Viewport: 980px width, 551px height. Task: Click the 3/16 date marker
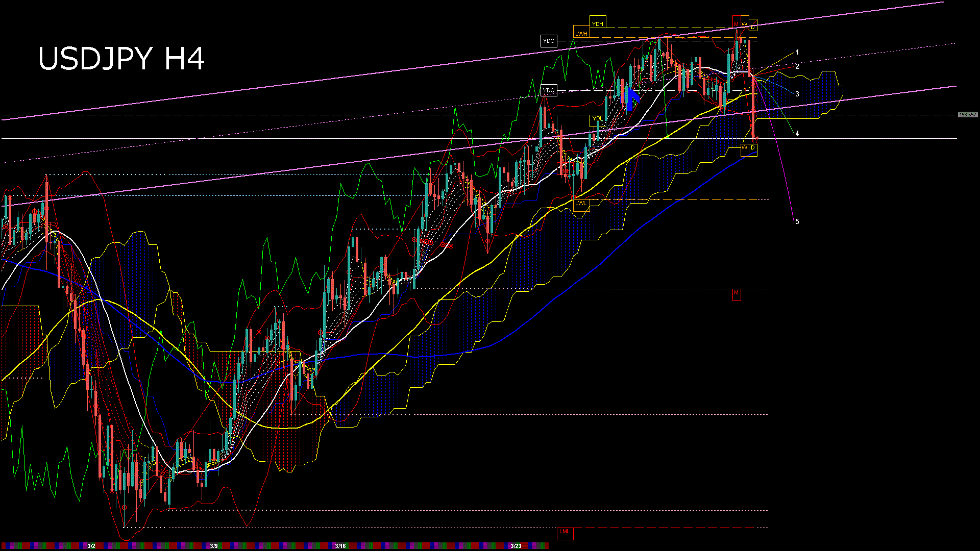point(340,546)
